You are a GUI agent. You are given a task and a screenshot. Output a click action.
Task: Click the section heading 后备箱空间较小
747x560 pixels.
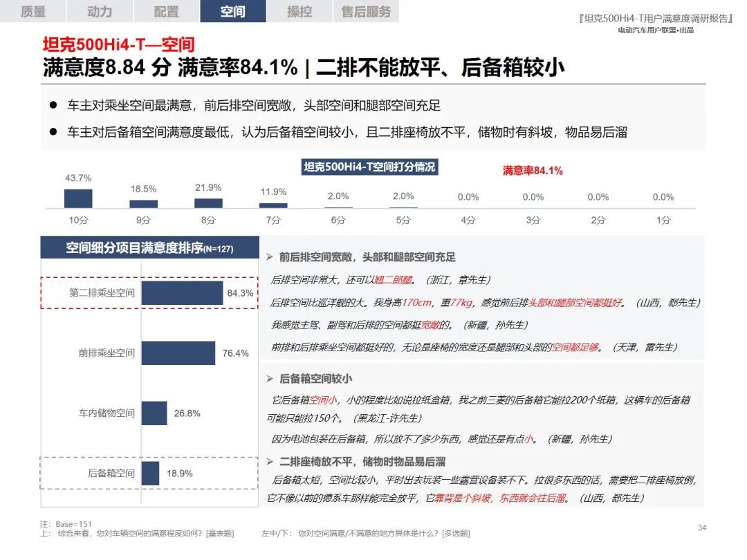click(x=315, y=379)
